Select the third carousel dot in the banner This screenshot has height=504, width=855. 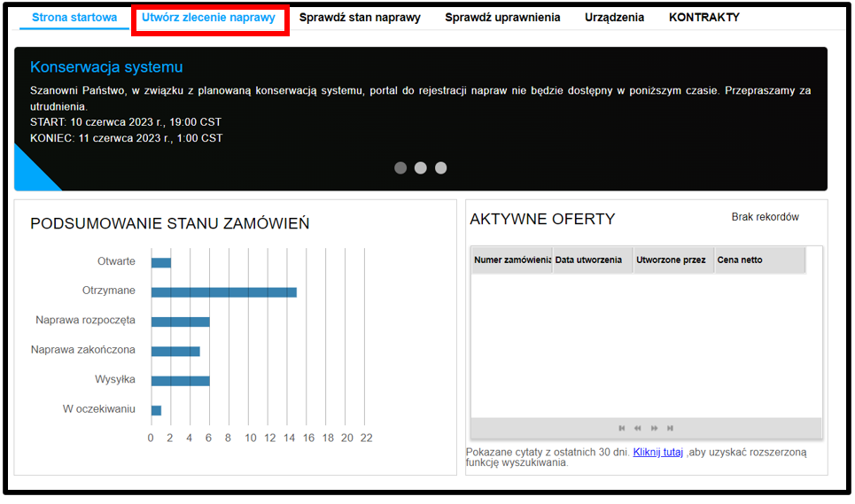pos(440,167)
